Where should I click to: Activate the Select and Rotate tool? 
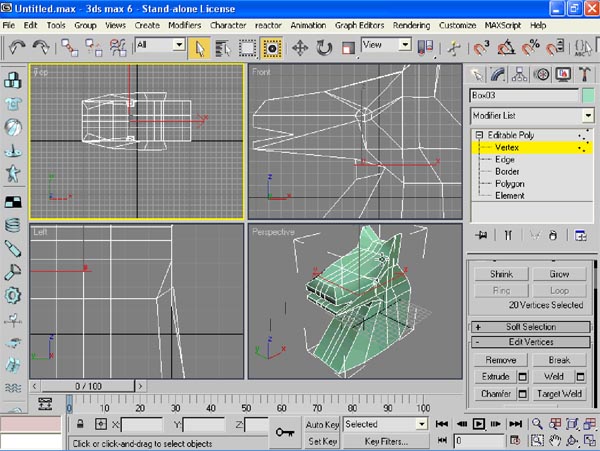324,46
